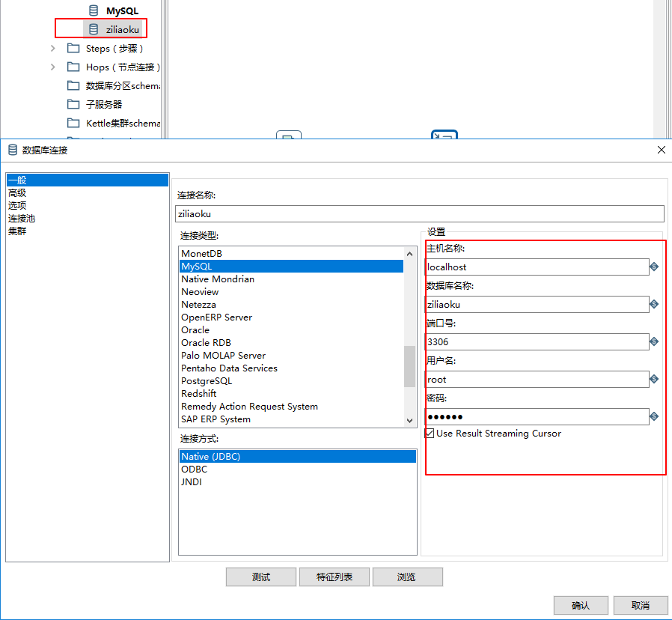
Task: Click the 数据库连接 dialog title icon
Action: 13,150
